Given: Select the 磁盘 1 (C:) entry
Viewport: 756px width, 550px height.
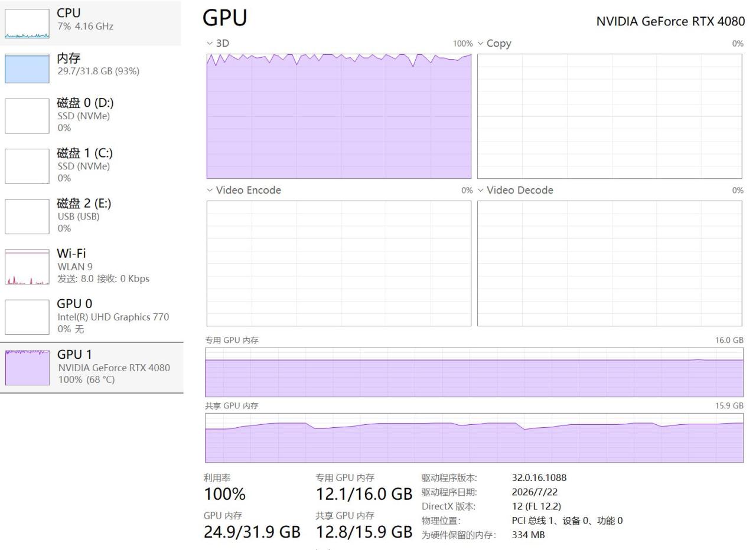Looking at the screenshot, I should [90, 165].
